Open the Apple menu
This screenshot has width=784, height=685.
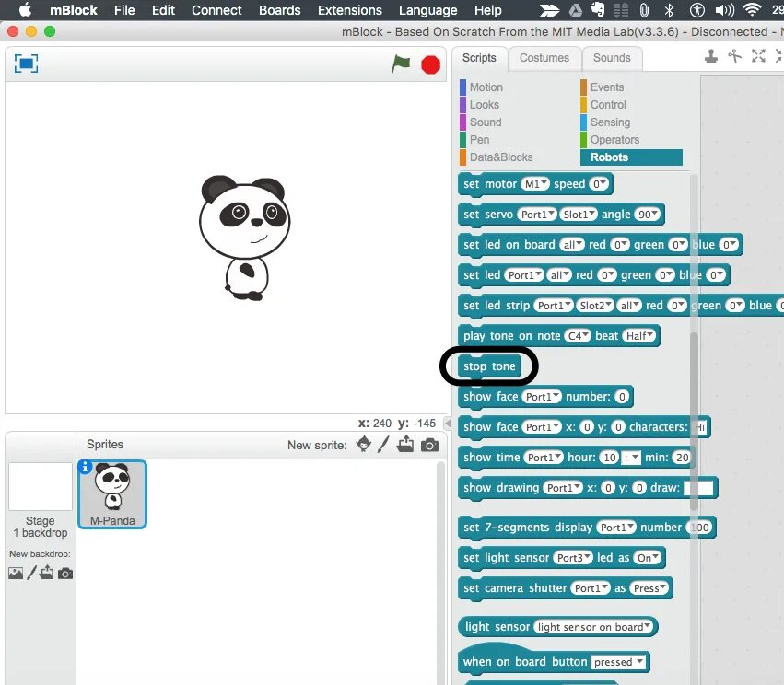25,9
